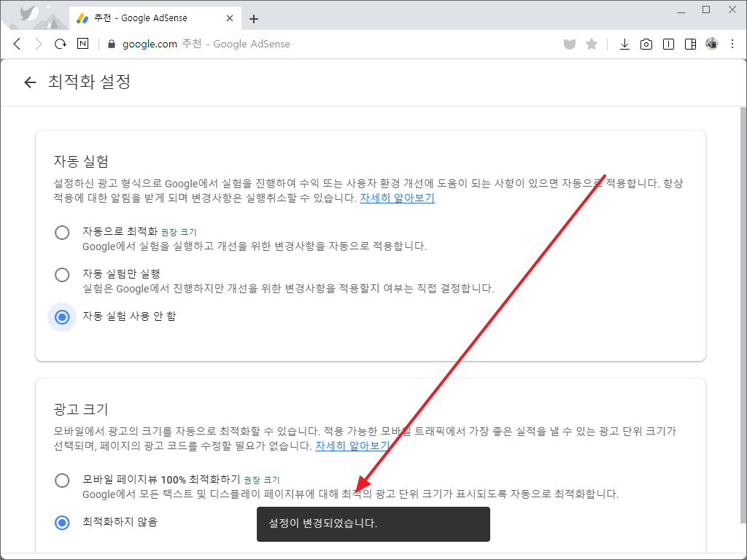Close the Google AdSense tab
Screen dimensions: 747x560
tap(230, 18)
